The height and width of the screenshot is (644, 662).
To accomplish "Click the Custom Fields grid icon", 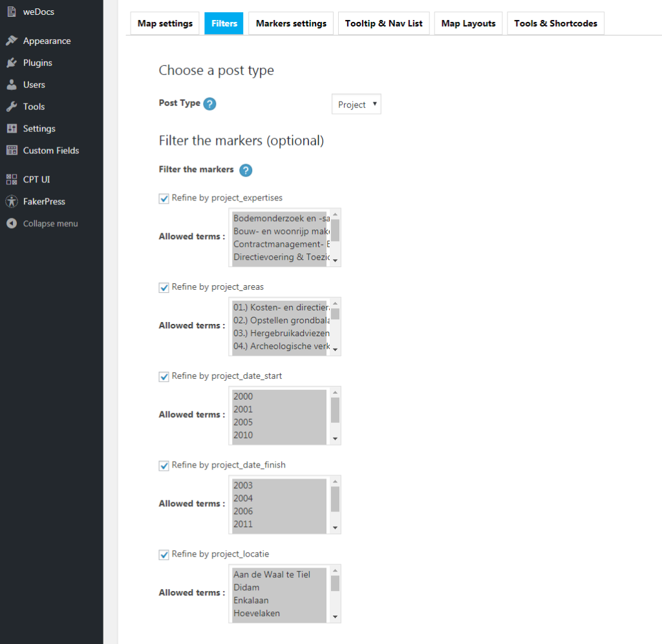I will [x=12, y=151].
